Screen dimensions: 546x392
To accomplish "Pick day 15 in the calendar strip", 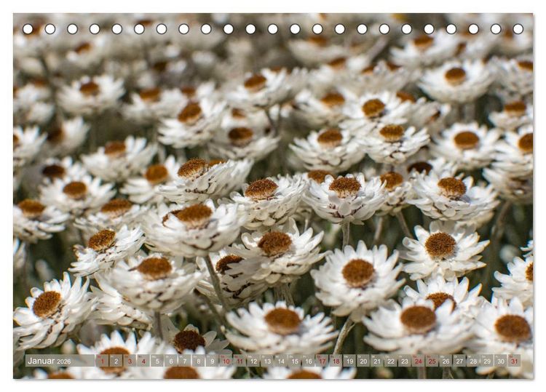I will point(295,361).
